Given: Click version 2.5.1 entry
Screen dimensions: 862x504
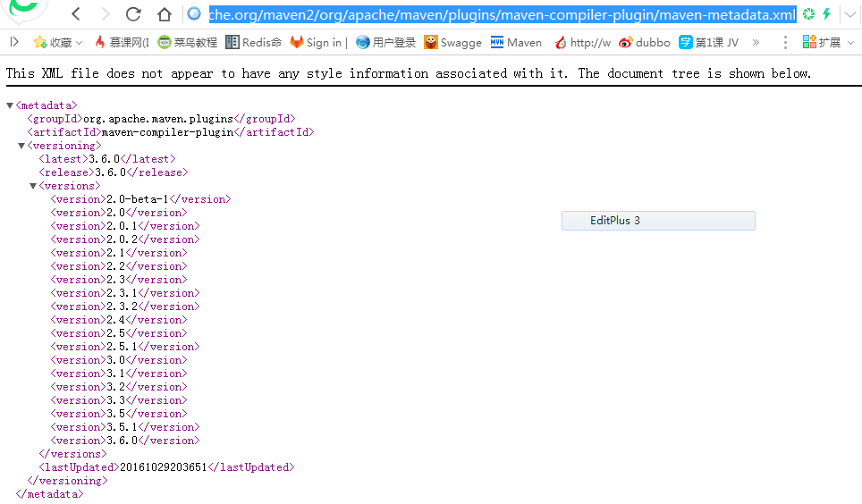Looking at the screenshot, I should click(x=125, y=347).
